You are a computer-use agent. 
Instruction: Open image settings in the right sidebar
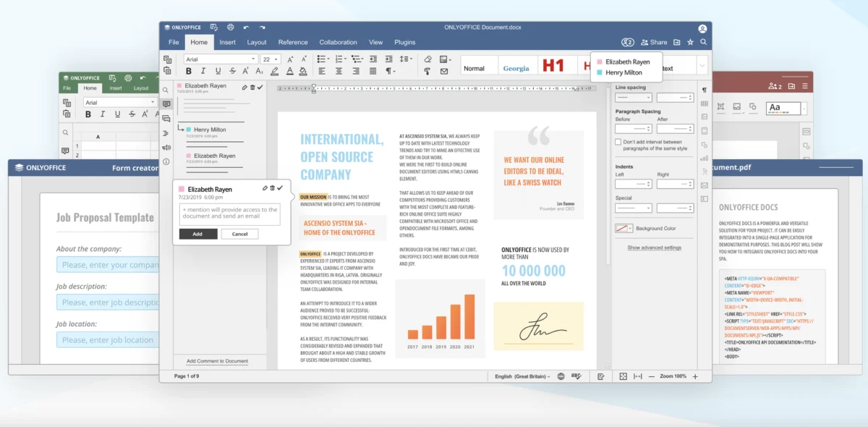pos(705,117)
